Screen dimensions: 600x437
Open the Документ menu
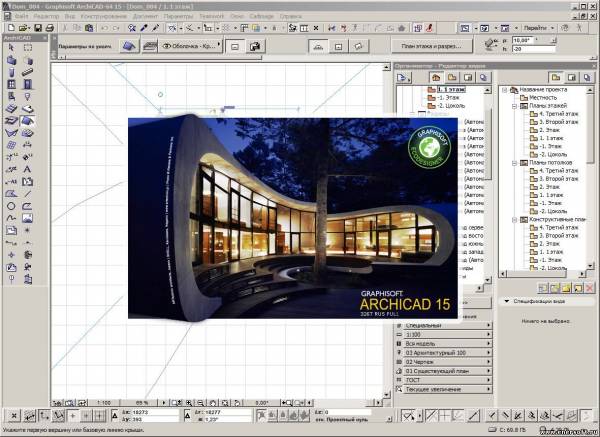145,16
